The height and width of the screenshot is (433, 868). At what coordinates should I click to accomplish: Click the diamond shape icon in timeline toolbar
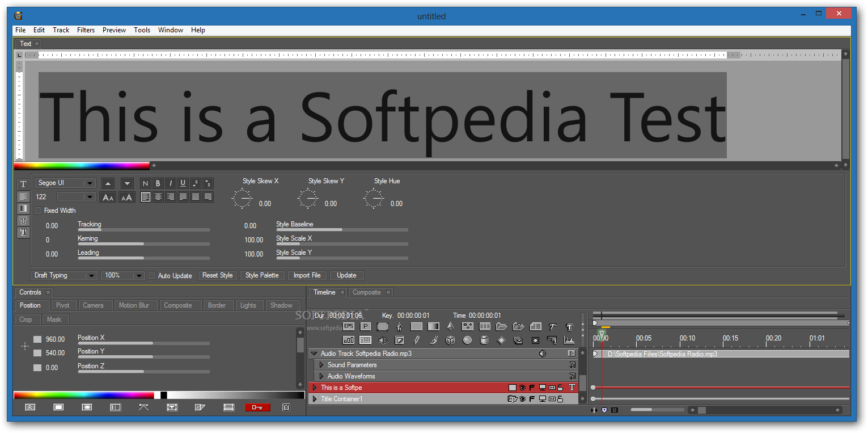point(501,340)
